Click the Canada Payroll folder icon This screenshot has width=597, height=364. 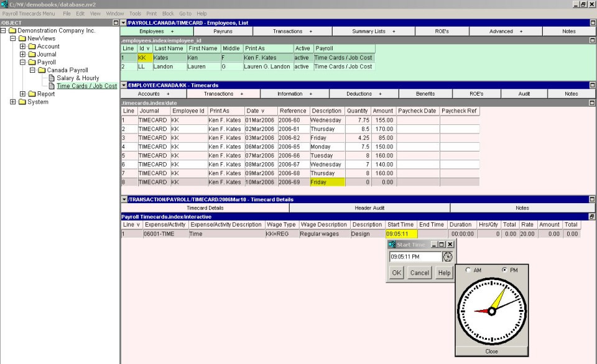tap(42, 70)
